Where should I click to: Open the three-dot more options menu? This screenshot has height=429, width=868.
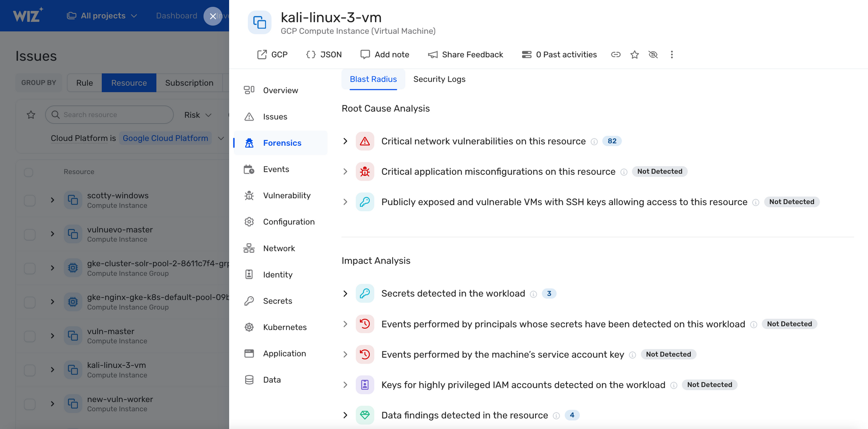672,55
